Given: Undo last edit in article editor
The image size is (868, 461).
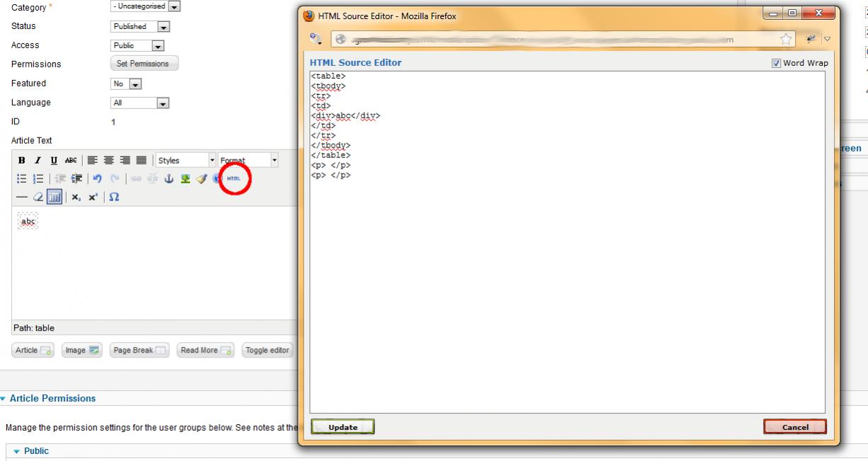Looking at the screenshot, I should click(x=98, y=179).
